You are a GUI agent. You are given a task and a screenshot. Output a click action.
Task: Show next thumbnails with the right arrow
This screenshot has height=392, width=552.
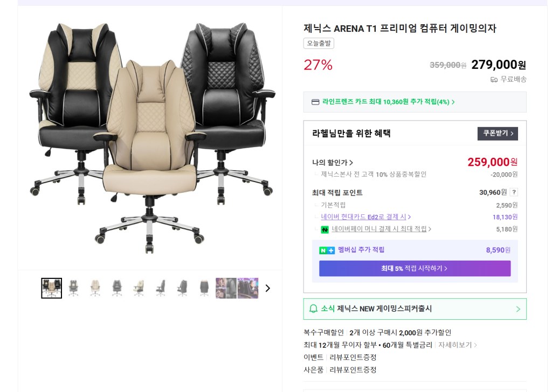click(267, 288)
